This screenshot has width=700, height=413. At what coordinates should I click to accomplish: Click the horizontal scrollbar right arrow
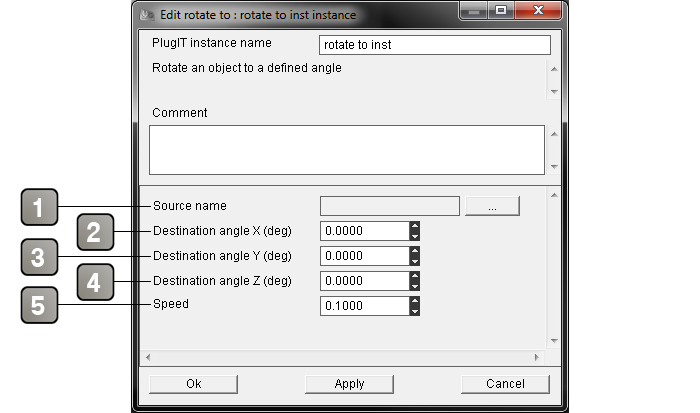(x=537, y=357)
